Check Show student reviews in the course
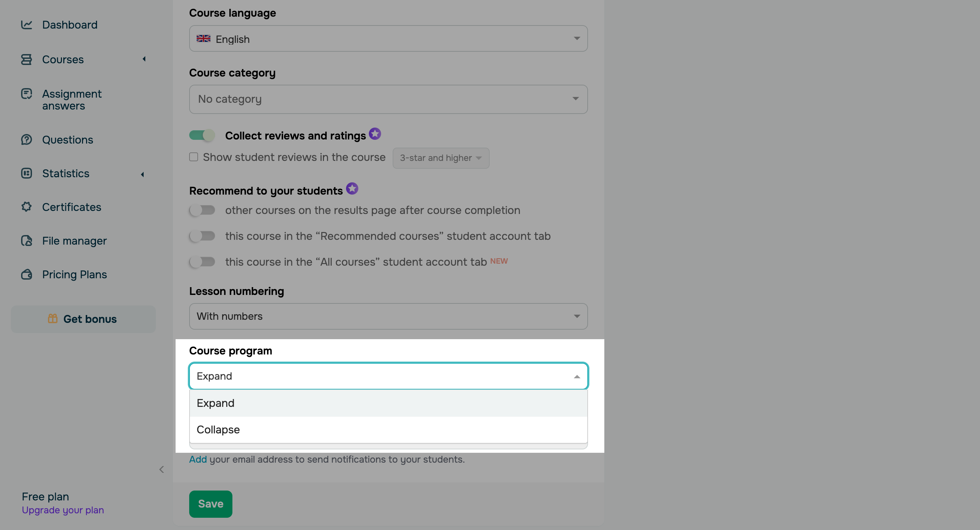 pyautogui.click(x=194, y=157)
